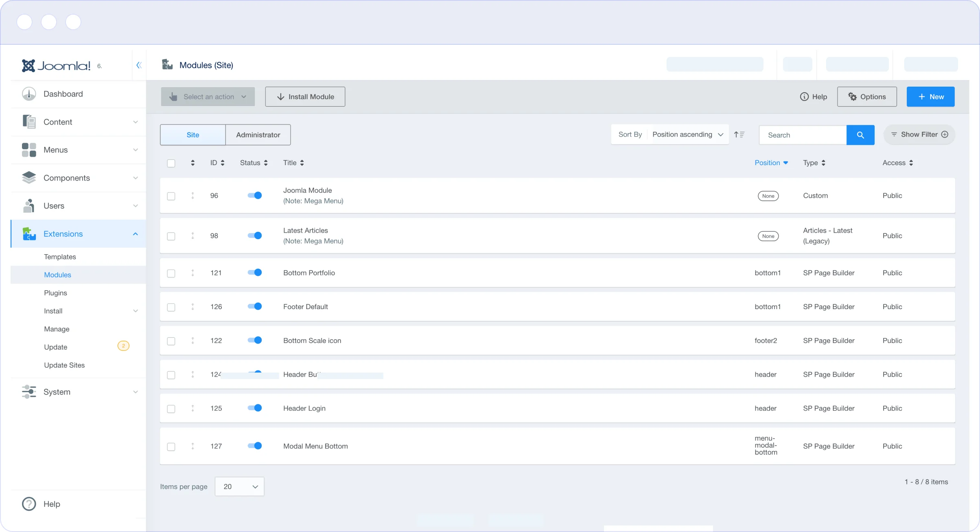Toggle off Modal Menu Bottom status switch

[255, 446]
